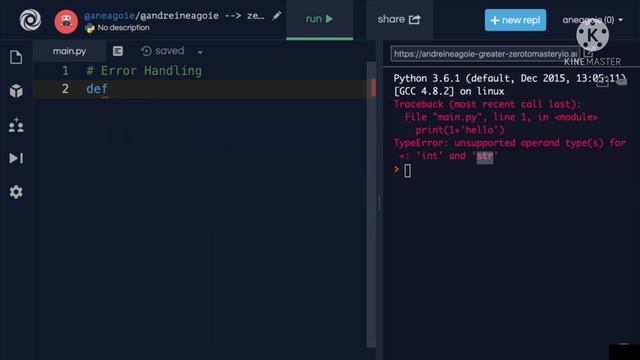Share the repl via share button
Screen dimensions: 640x360
(399, 19)
